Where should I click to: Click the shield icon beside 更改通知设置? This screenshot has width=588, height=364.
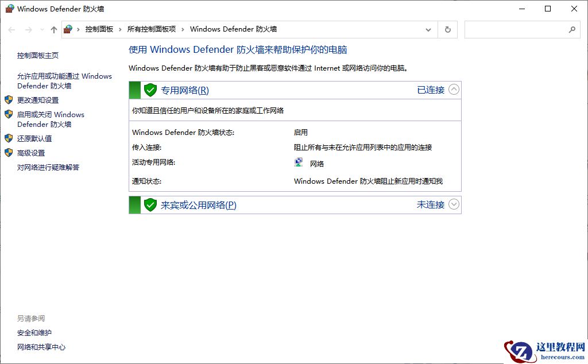8,100
